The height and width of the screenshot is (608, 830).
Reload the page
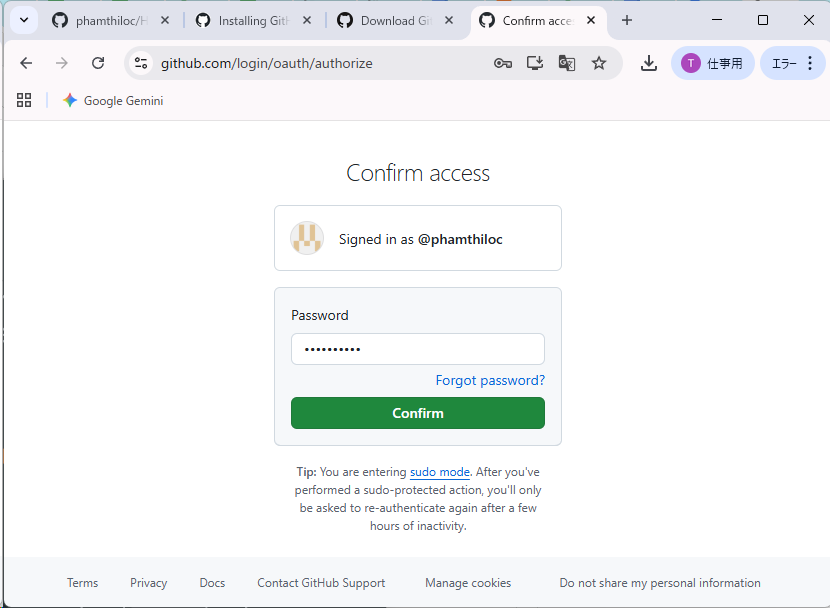[98, 63]
